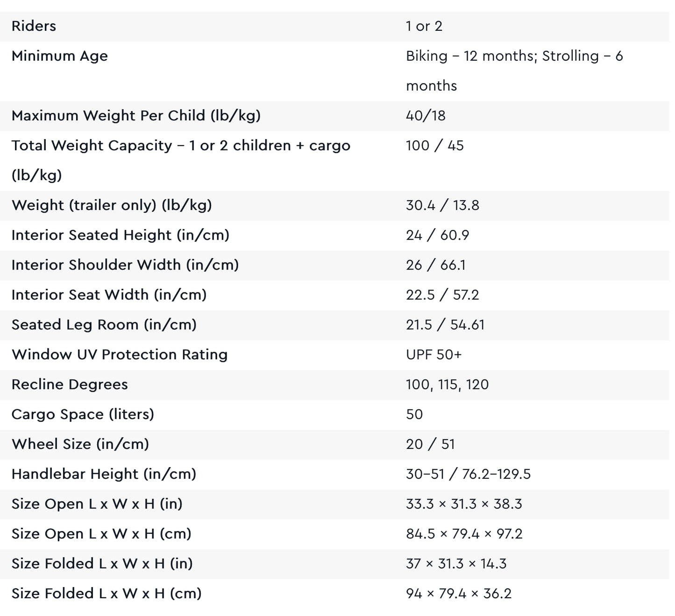Click the Riders value 1 or 2

(x=424, y=26)
